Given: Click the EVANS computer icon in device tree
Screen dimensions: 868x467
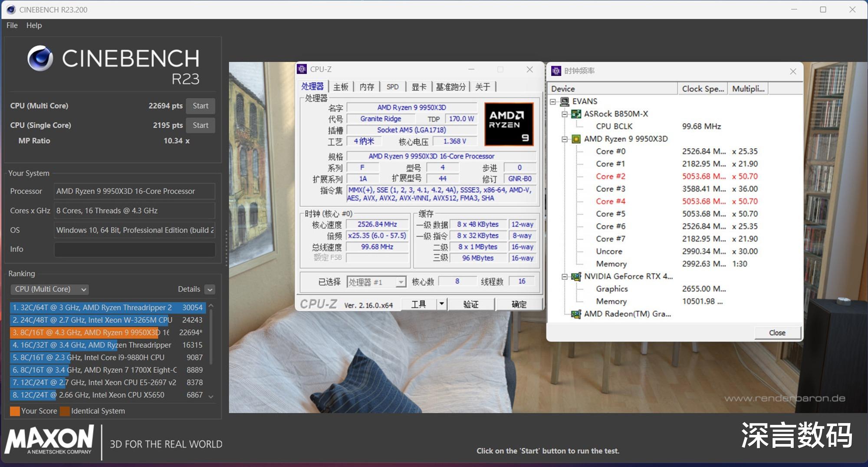Looking at the screenshot, I should tap(564, 102).
